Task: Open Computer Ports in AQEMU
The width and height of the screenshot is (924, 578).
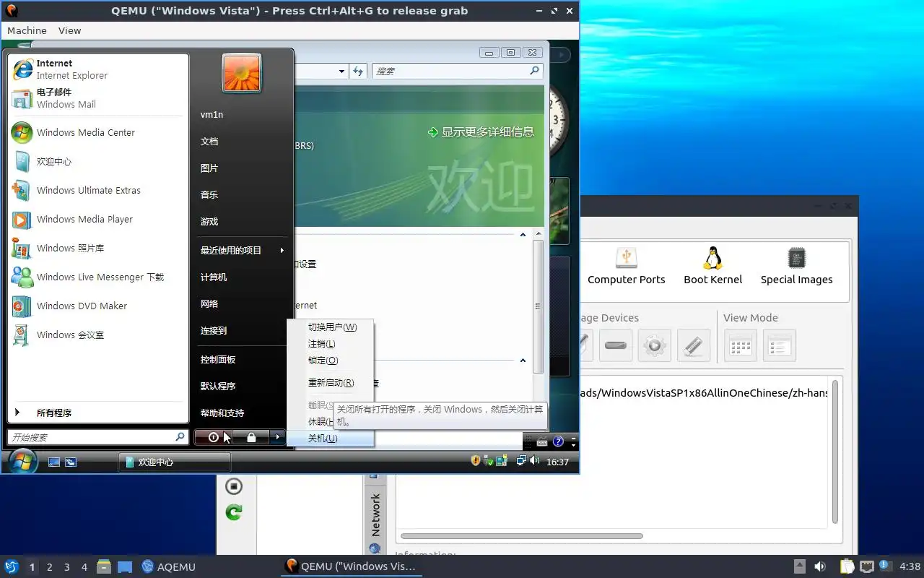Action: click(627, 266)
